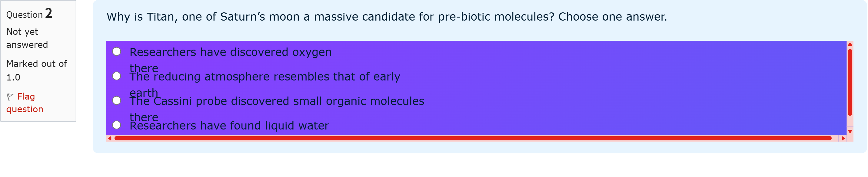
Task: Click the answer text "Researchers have discovered oxygen"
Action: [231, 52]
